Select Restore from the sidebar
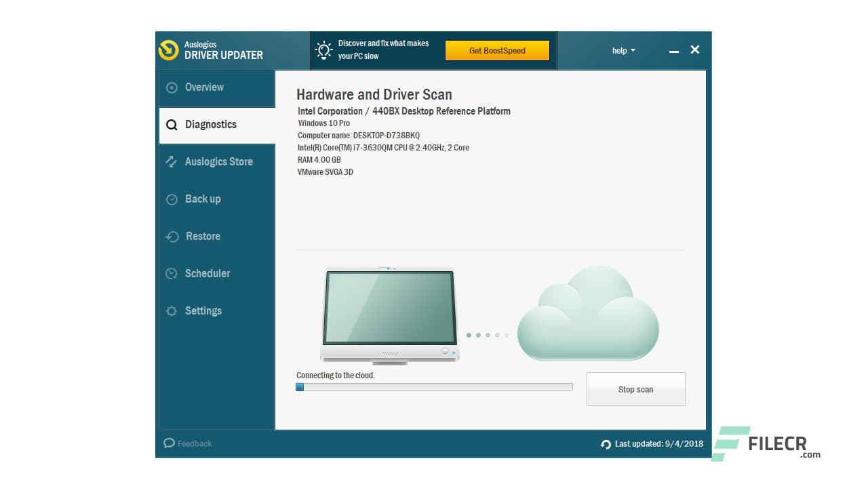 coord(203,237)
